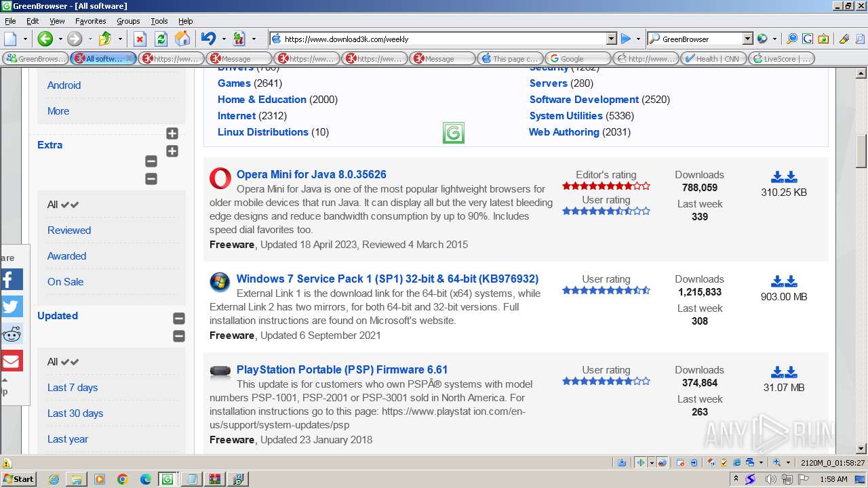The width and height of the screenshot is (868, 488).
Task: Refresh the page with green arrows icon
Action: coord(161,39)
